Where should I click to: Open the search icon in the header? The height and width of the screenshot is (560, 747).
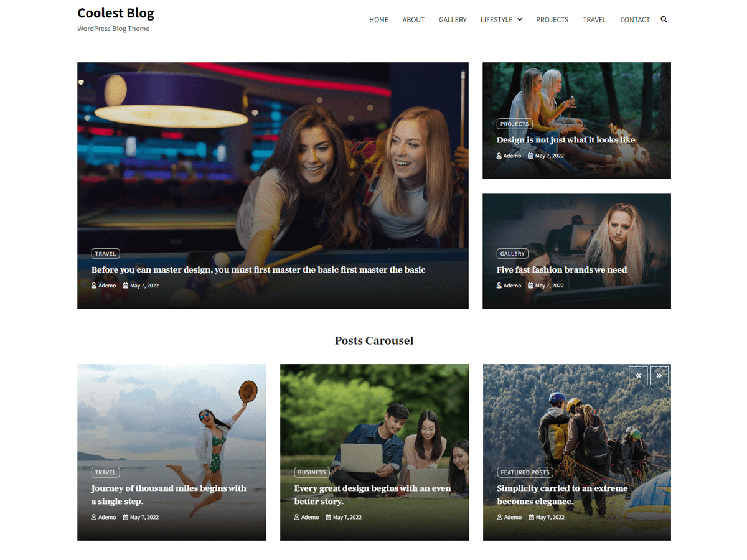664,19
